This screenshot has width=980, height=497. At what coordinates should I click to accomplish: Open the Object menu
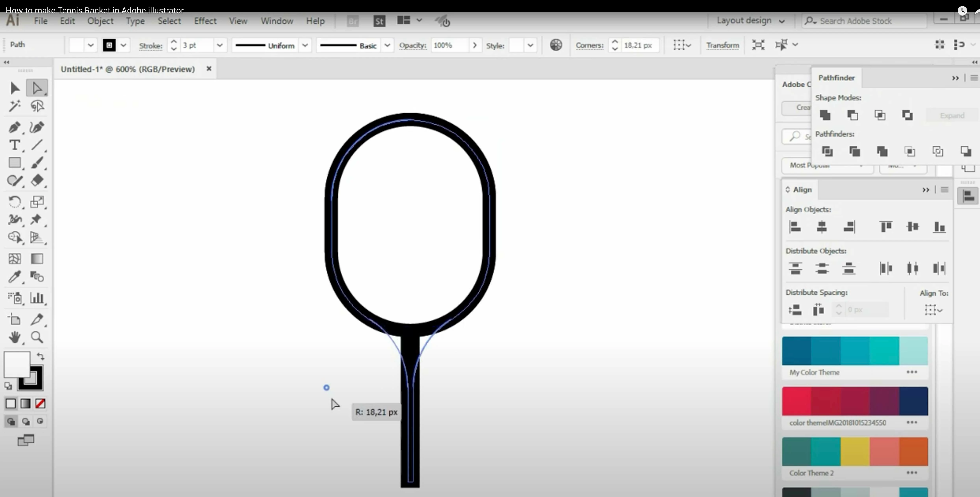(100, 21)
